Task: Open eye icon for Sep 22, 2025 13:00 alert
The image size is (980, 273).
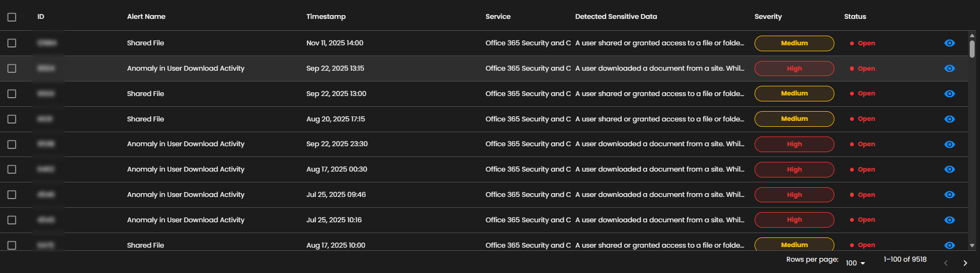Action: click(949, 94)
